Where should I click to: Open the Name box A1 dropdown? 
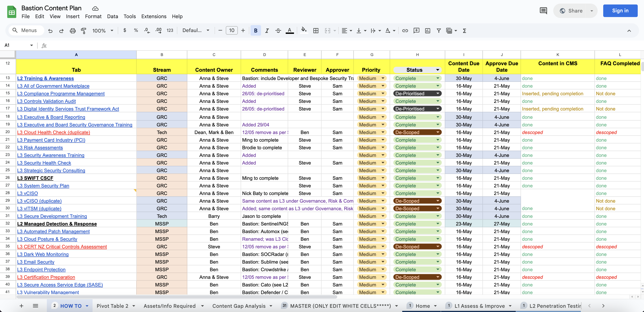coord(32,45)
